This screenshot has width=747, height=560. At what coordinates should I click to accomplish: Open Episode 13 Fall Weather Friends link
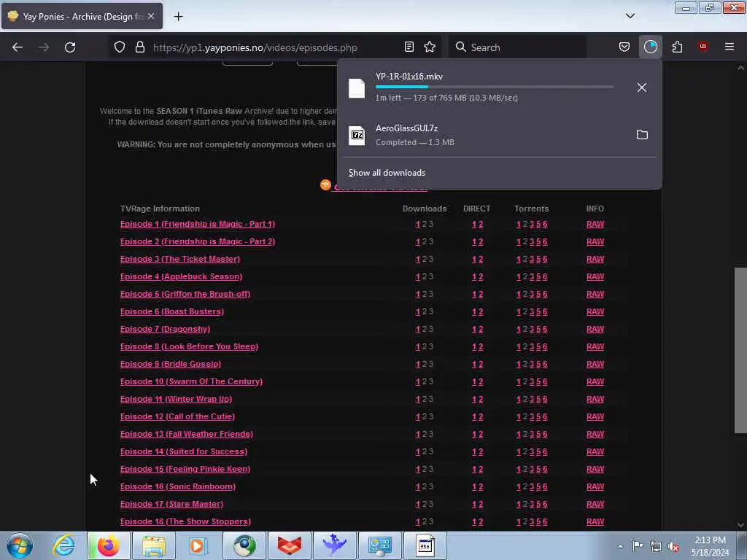pos(186,434)
